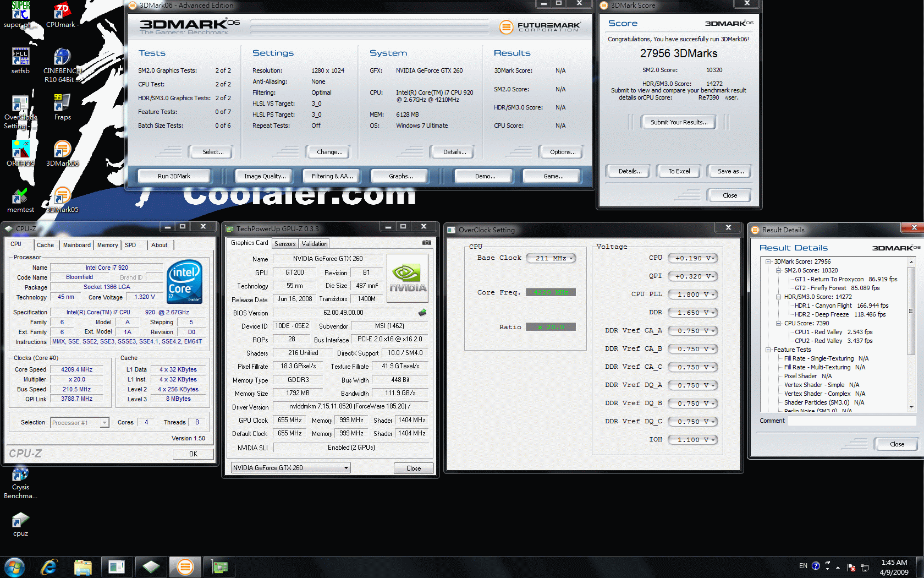Open the Windows Start menu
The height and width of the screenshot is (578, 924).
click(x=14, y=567)
